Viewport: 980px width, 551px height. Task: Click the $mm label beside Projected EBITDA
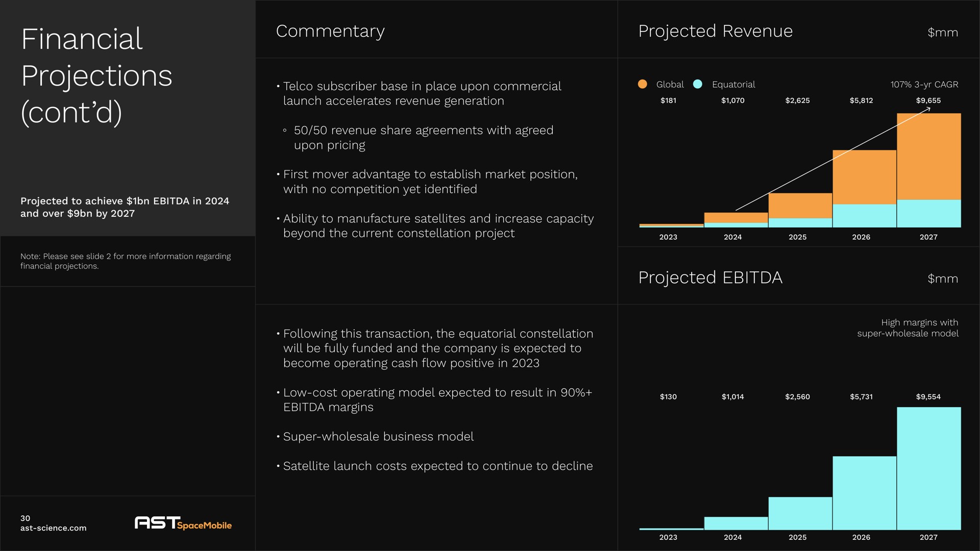[x=943, y=279]
